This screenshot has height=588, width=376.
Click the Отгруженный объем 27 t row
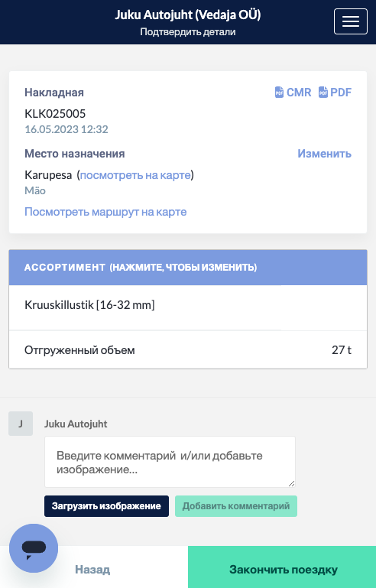click(x=188, y=350)
